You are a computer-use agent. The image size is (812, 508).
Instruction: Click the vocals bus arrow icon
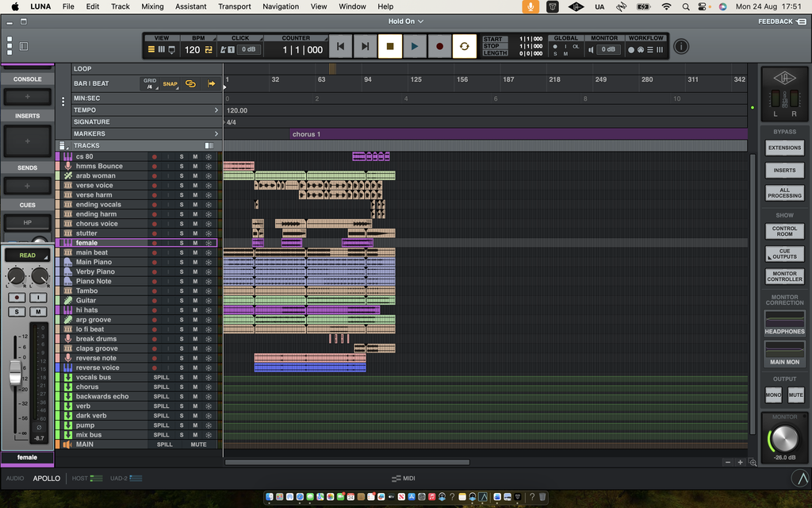pyautogui.click(x=68, y=377)
